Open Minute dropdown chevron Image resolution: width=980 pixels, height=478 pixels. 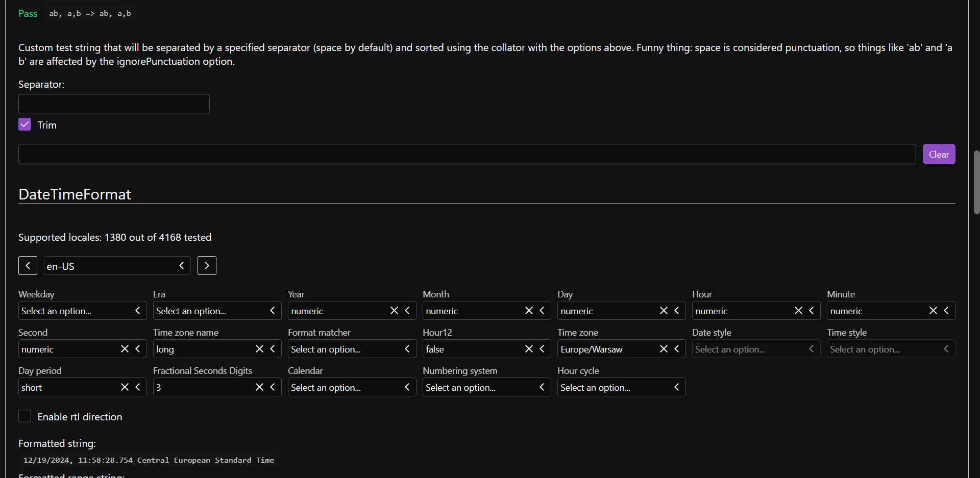click(946, 311)
